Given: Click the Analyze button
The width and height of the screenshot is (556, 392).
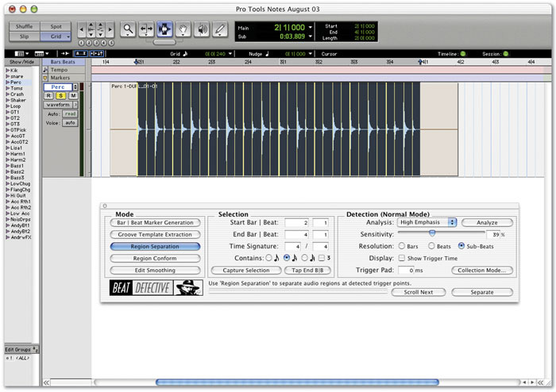Looking at the screenshot, I should coord(487,222).
